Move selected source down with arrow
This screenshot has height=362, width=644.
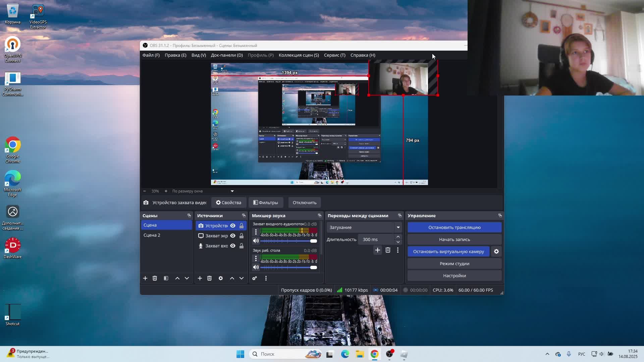[241, 278]
